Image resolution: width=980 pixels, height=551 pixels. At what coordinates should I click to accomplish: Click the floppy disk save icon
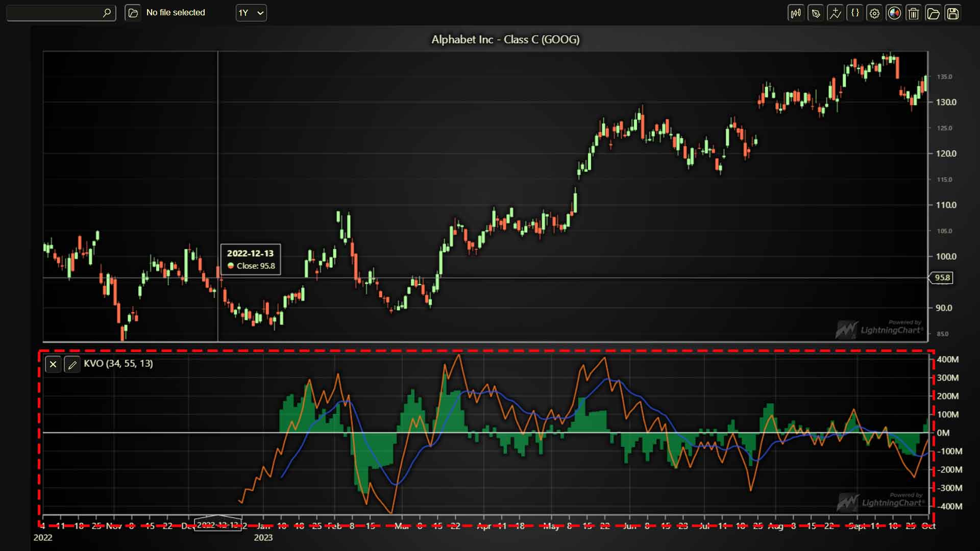coord(953,13)
